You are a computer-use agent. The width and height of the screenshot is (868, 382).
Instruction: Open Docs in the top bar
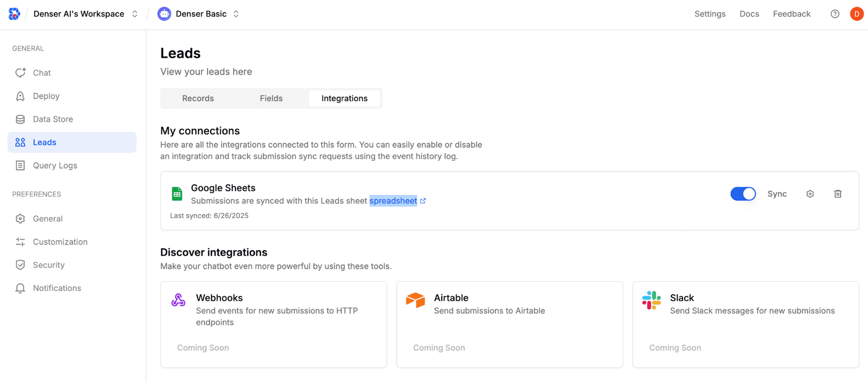point(749,14)
